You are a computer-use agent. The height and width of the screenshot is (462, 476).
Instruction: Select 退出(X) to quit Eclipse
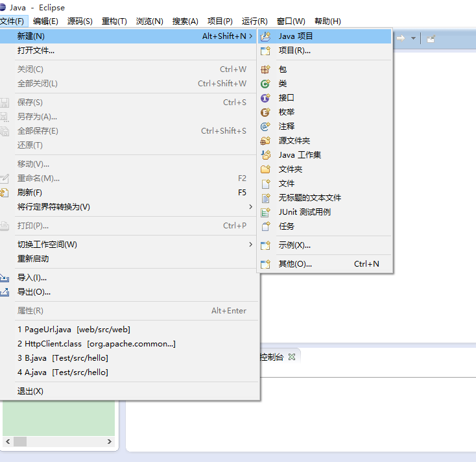(x=130, y=391)
